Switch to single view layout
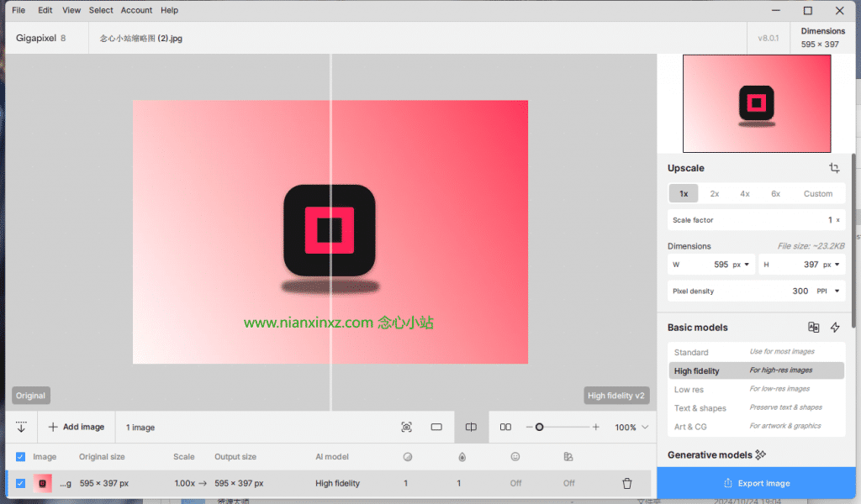This screenshot has width=861, height=504. point(436,428)
